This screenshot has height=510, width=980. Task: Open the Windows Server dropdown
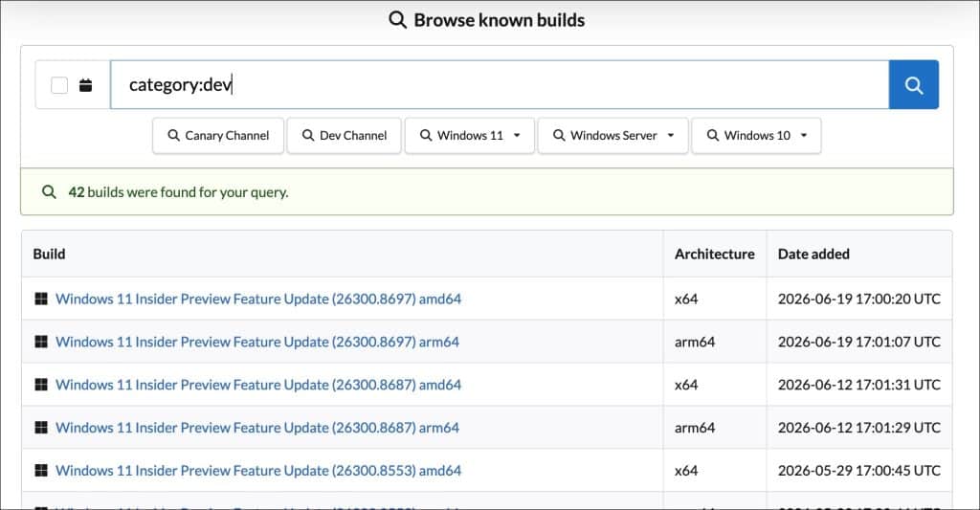pos(613,136)
